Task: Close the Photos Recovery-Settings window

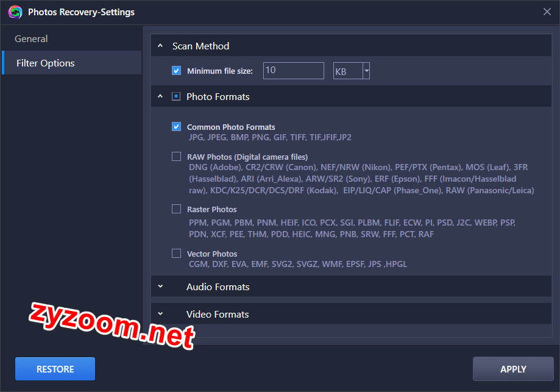Action: [547, 12]
